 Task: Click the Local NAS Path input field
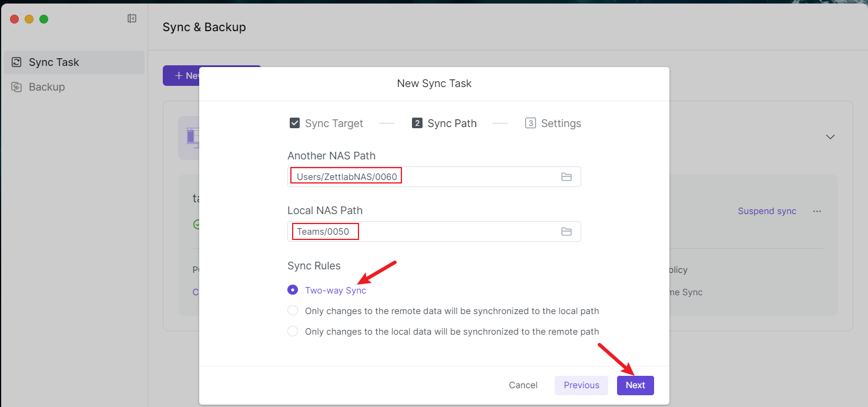pos(423,232)
